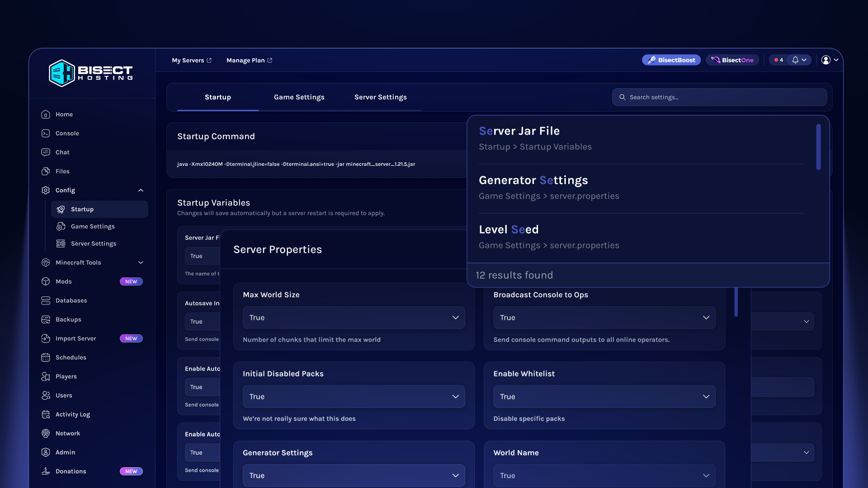
Task: Click the Mods cube icon
Action: (46, 282)
